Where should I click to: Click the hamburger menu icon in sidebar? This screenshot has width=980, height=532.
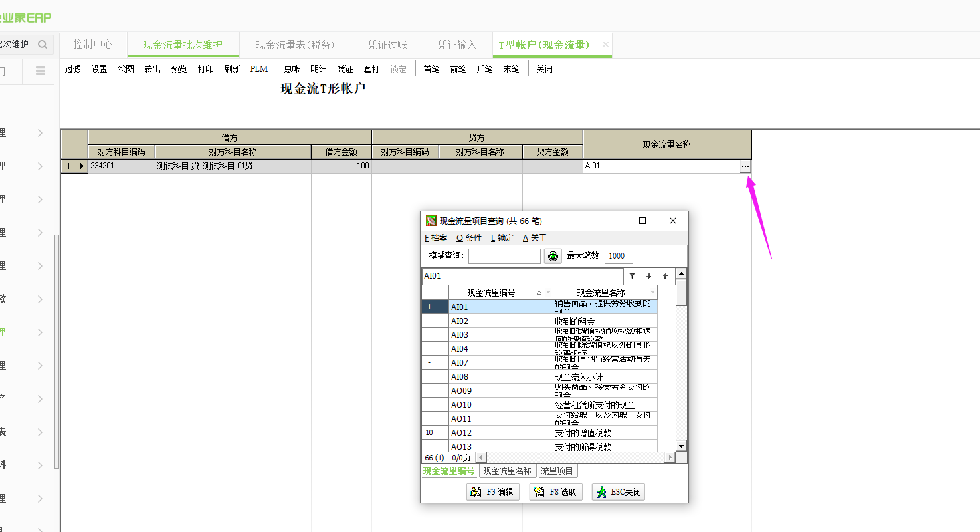(x=41, y=71)
